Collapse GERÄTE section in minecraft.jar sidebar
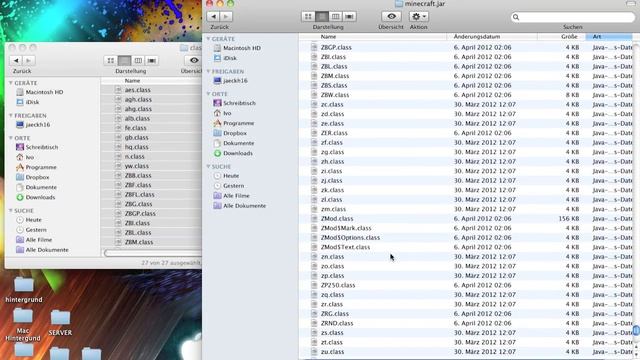This screenshot has width=640, height=360. (x=209, y=39)
